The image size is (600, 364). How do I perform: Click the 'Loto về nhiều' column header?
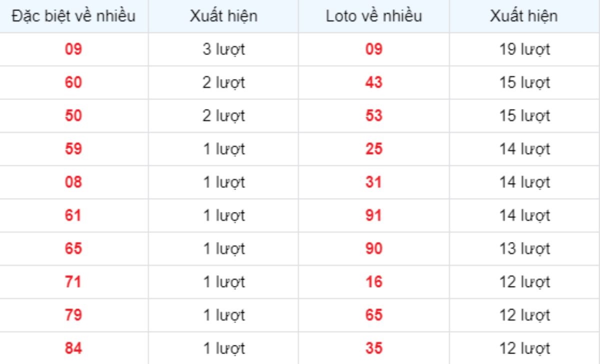[373, 16]
